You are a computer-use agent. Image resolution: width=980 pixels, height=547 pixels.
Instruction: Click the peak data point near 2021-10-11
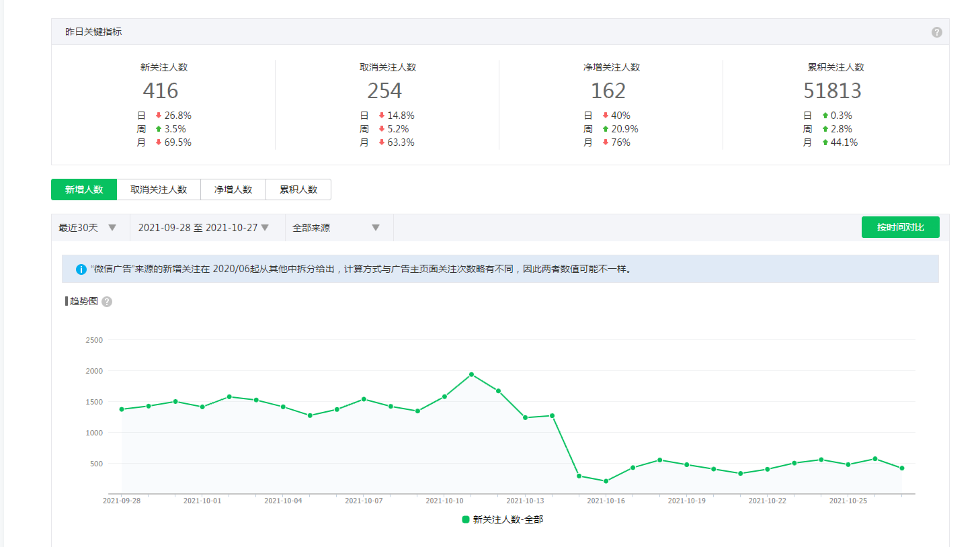(x=471, y=374)
